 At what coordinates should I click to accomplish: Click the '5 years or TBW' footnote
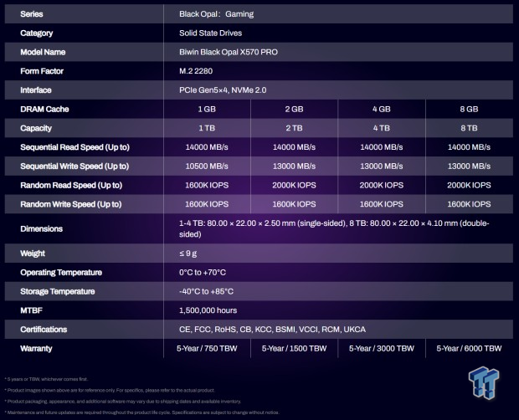[x=46, y=379]
